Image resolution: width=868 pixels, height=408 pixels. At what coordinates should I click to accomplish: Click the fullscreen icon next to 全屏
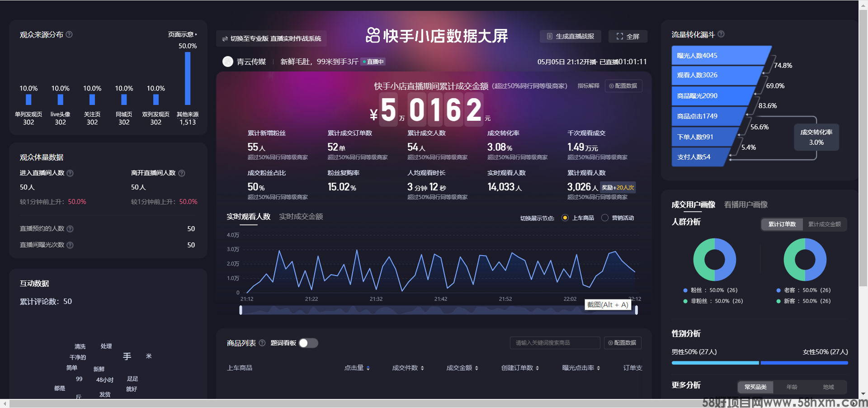[x=620, y=36]
